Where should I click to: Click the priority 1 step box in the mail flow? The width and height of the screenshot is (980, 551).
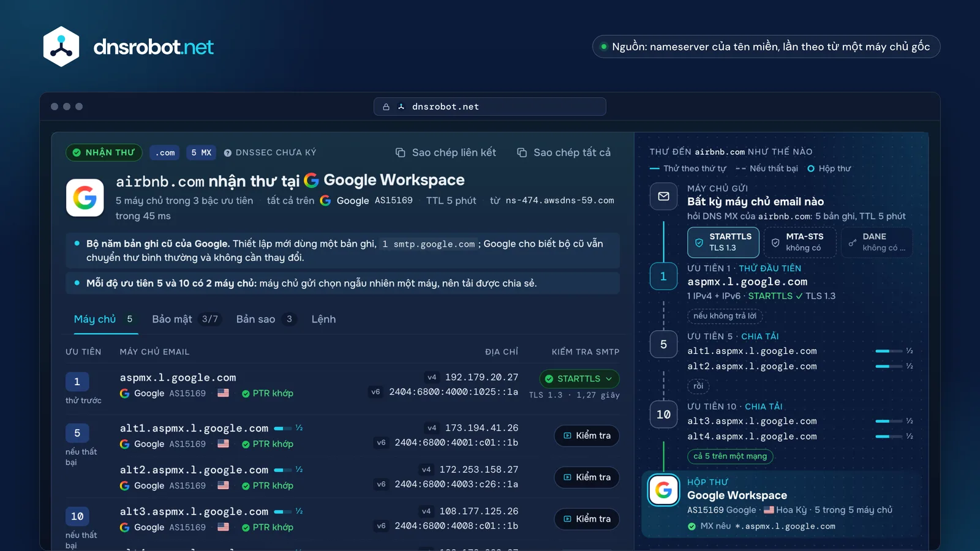[663, 276]
